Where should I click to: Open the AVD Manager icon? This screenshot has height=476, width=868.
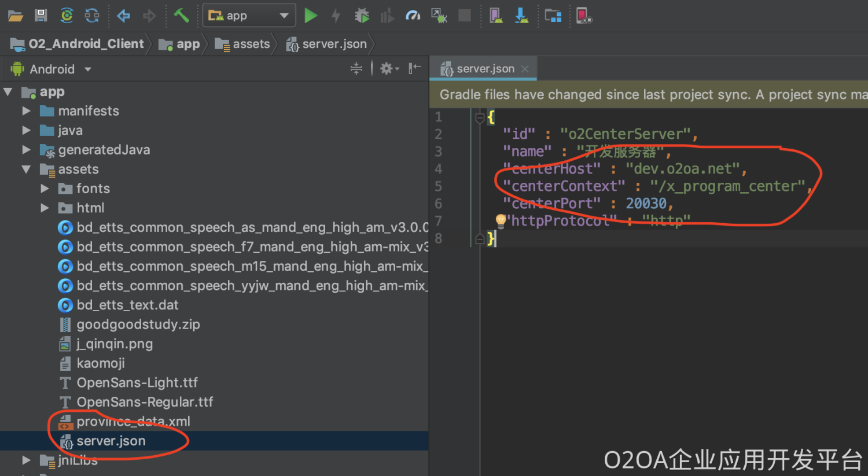496,16
